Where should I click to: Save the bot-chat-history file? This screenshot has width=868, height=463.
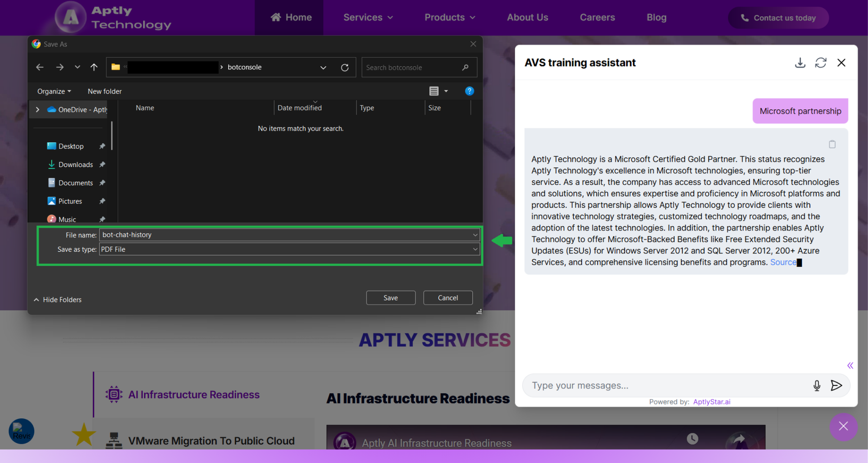390,298
